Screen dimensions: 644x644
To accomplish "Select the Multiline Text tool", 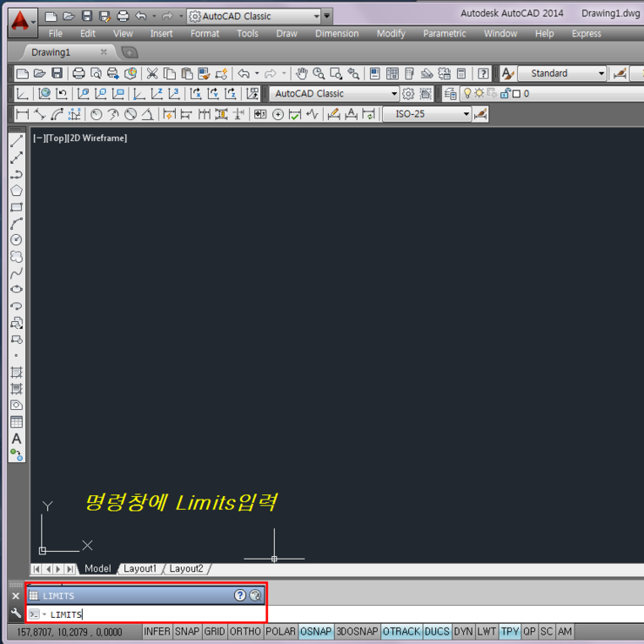I will pyautogui.click(x=17, y=439).
